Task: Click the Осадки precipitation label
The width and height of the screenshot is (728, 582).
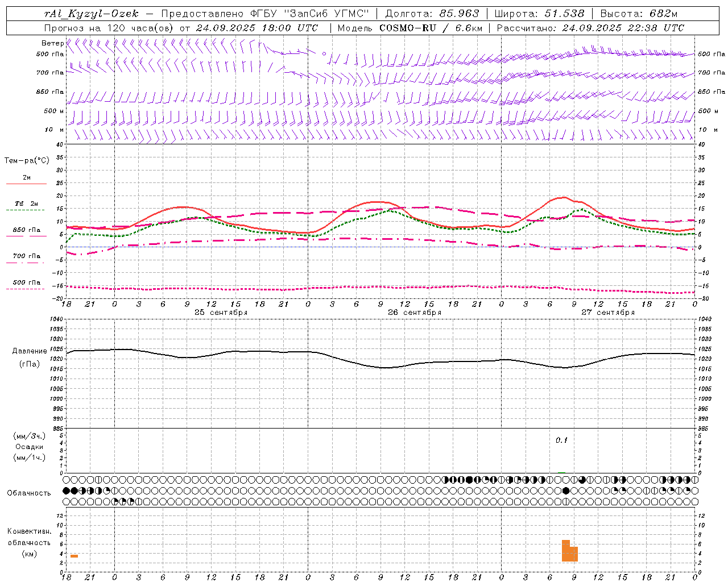Action: click(x=30, y=447)
